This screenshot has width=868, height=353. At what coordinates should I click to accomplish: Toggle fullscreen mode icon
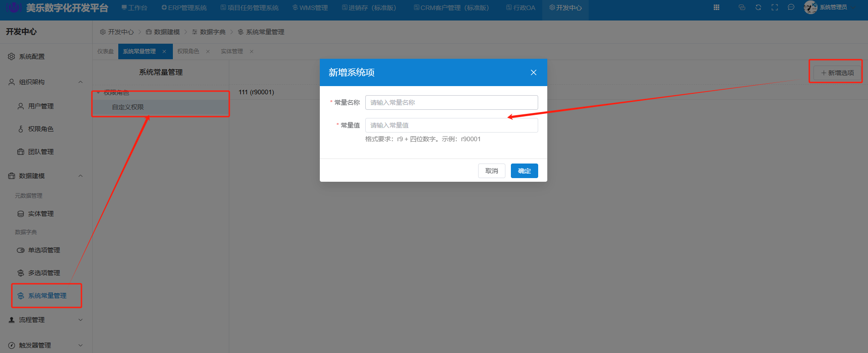(x=775, y=7)
